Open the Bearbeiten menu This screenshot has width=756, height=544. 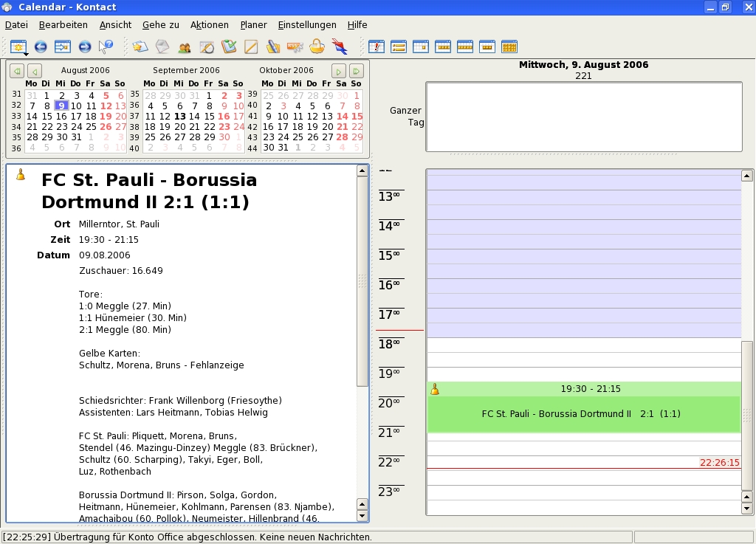tap(63, 24)
